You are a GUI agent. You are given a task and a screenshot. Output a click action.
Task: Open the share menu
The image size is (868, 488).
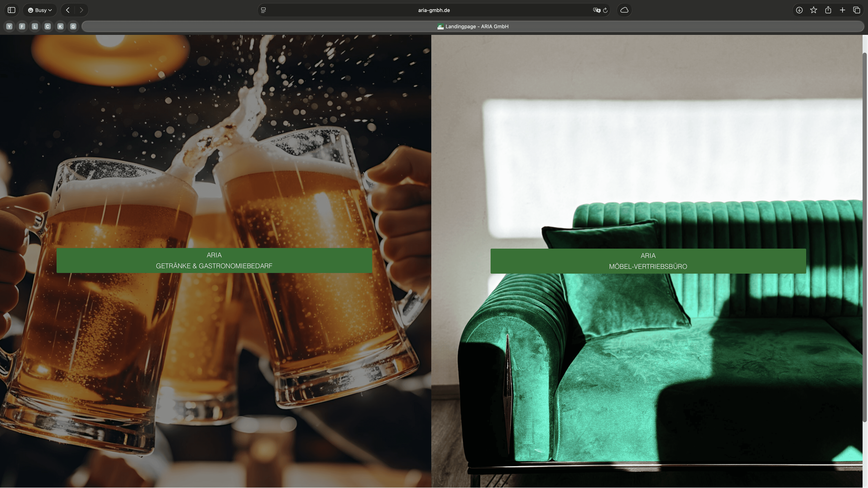(x=828, y=10)
